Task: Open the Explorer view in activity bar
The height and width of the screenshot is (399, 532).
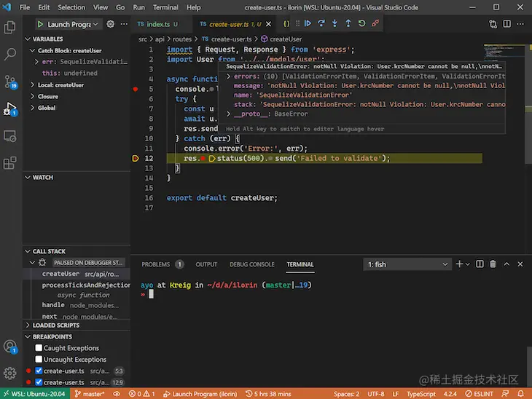Action: [x=10, y=27]
